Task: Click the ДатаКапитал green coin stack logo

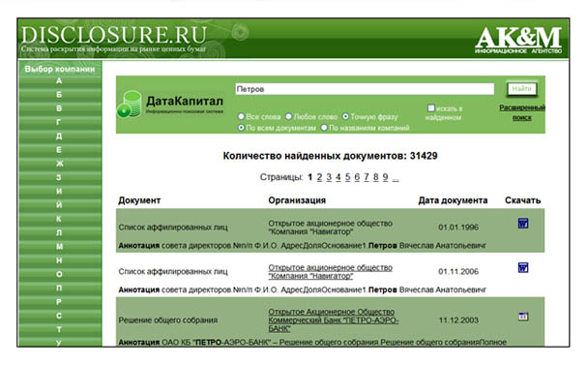Action: tap(130, 104)
